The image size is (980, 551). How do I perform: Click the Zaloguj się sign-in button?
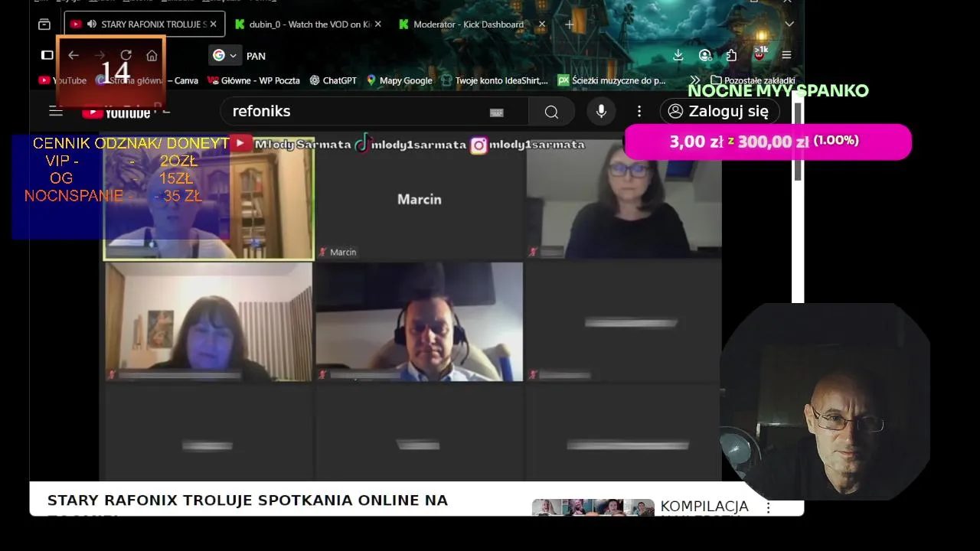[720, 111]
